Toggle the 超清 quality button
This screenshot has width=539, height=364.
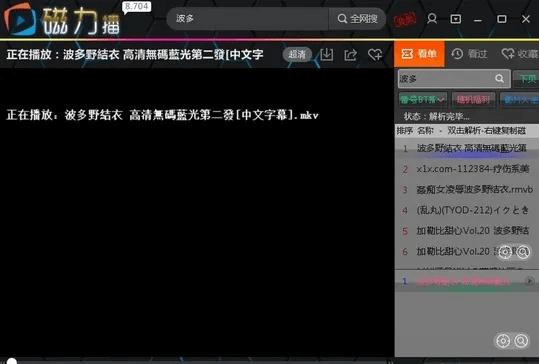click(x=297, y=54)
